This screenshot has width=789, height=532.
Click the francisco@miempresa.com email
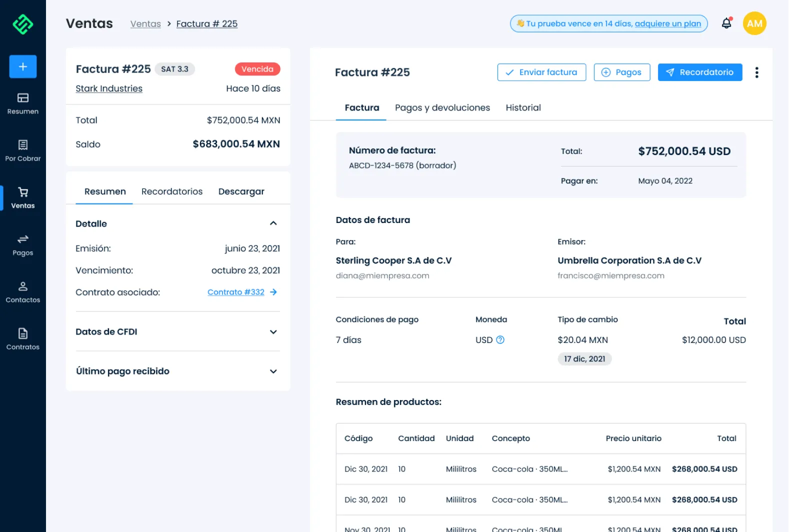point(611,275)
